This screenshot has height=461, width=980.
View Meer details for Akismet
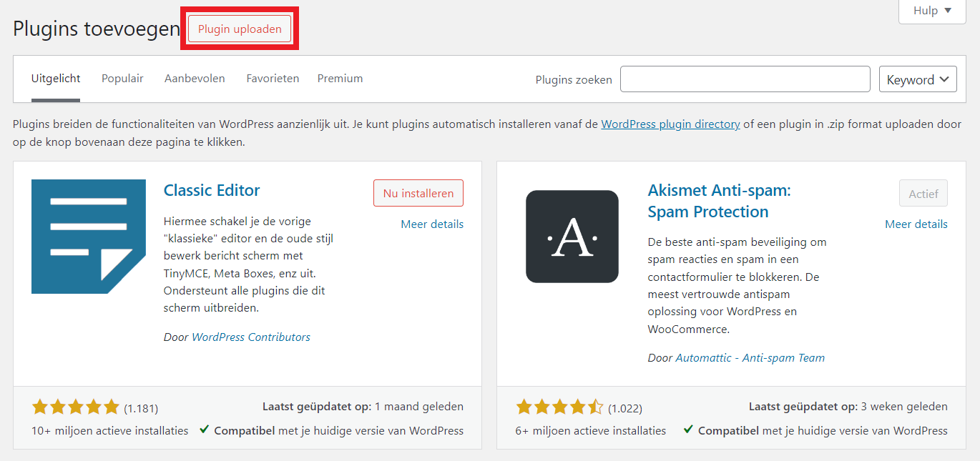click(916, 224)
